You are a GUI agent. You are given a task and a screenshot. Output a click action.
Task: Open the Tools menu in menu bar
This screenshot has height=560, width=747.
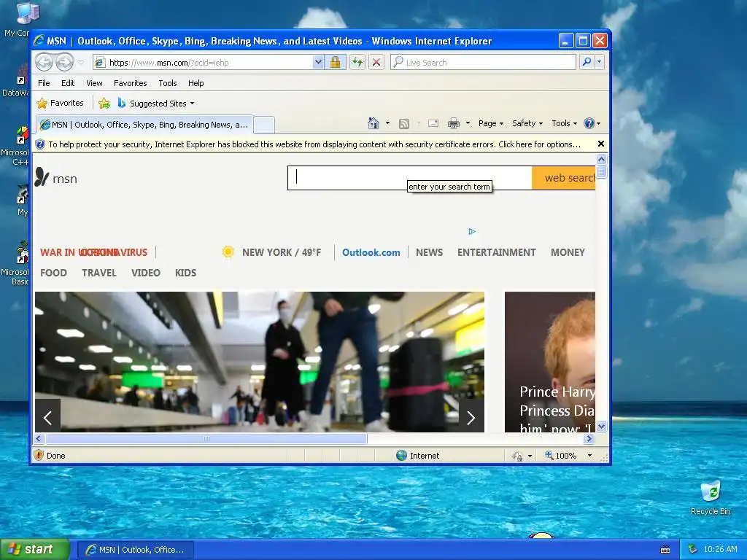click(168, 83)
